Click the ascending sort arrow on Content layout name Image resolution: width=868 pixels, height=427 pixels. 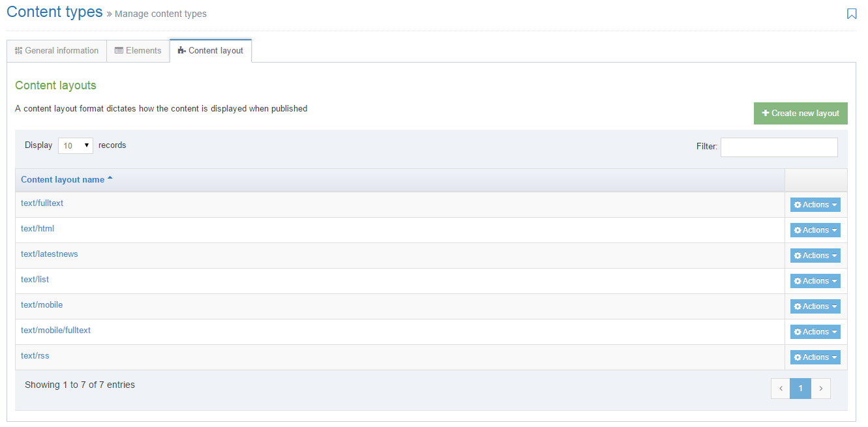click(x=110, y=177)
